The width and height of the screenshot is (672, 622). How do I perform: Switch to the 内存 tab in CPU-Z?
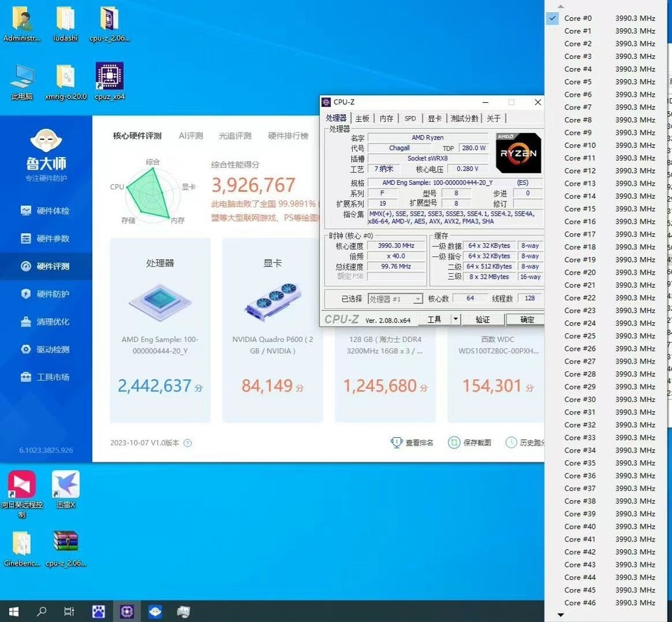pos(386,118)
